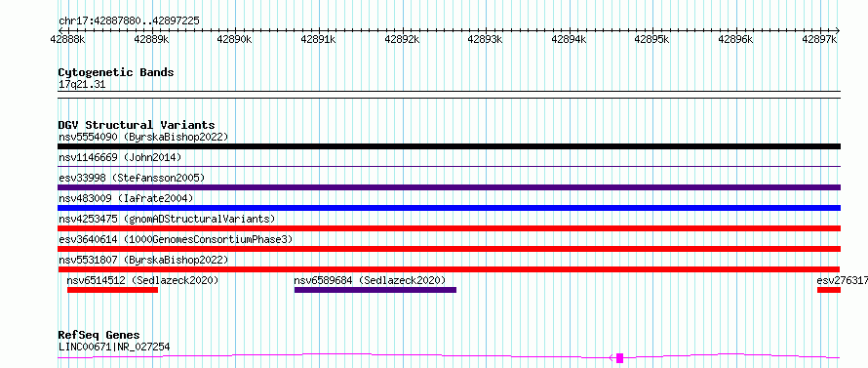Click the nsv4253475 gnomAD red bar
The height and width of the screenshot is (368, 868).
449,228
